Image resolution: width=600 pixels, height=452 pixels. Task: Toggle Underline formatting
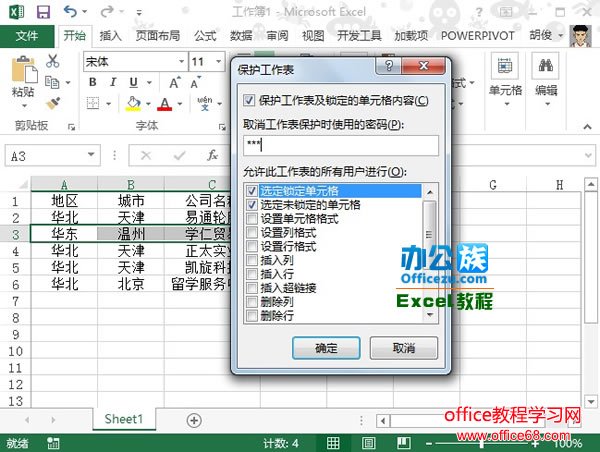tap(133, 82)
